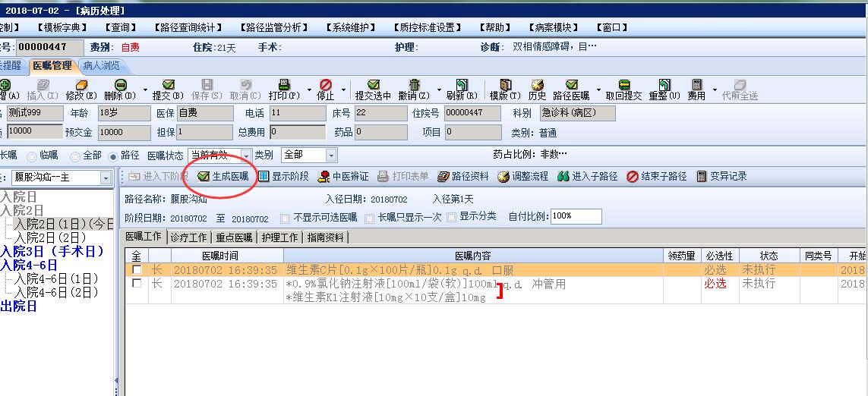The width and height of the screenshot is (868, 396).
Task: Click the 医嘱内容 column header
Action: (473, 256)
